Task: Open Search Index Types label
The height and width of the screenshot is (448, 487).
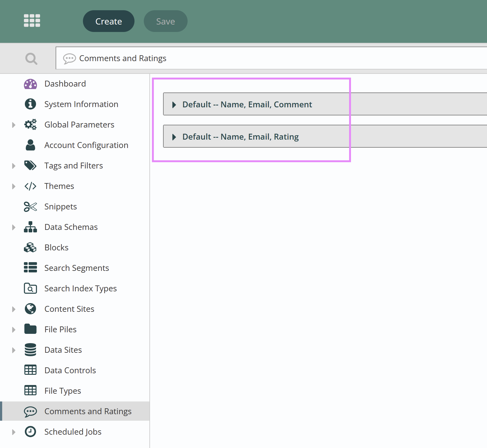Action: coord(80,289)
